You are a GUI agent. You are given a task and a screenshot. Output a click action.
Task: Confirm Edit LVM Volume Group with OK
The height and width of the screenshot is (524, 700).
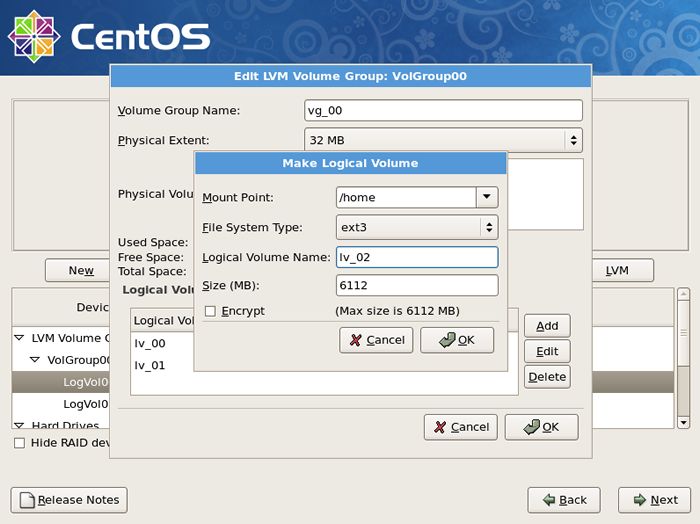[x=542, y=427]
